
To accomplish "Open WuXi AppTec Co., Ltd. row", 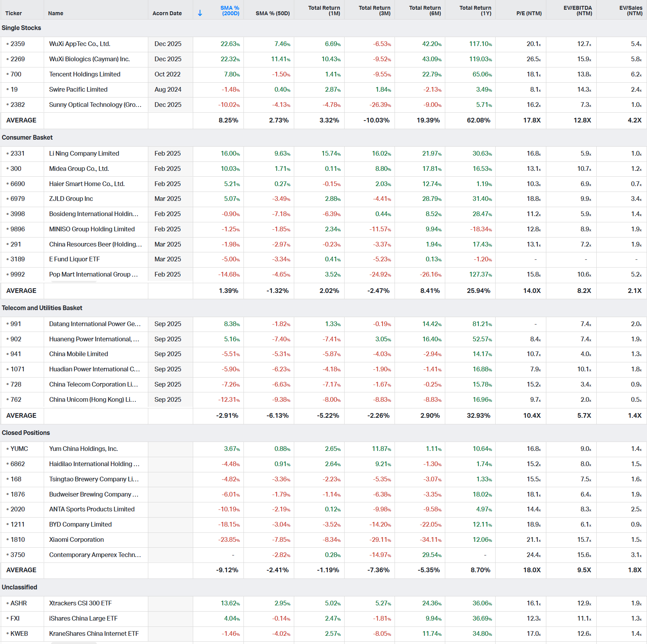I will pyautogui.click(x=80, y=44).
